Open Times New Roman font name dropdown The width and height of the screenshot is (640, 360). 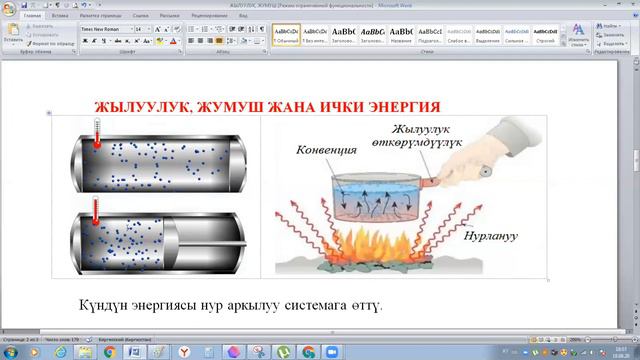131,29
